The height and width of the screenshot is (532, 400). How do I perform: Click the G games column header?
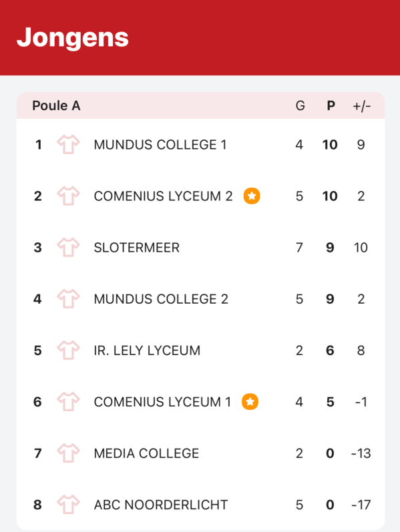click(301, 106)
